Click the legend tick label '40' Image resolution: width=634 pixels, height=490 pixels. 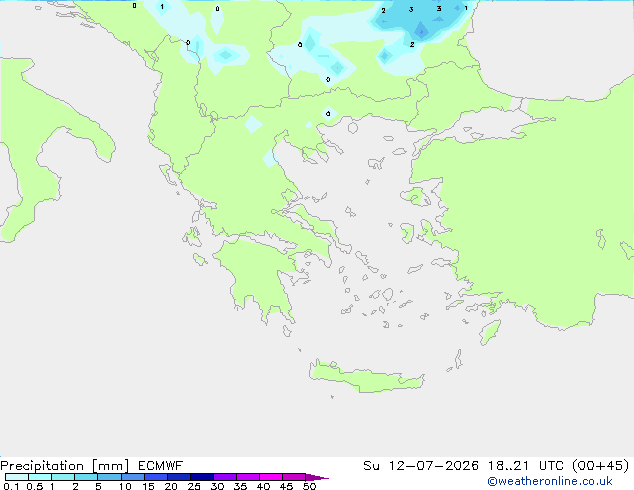263,486
